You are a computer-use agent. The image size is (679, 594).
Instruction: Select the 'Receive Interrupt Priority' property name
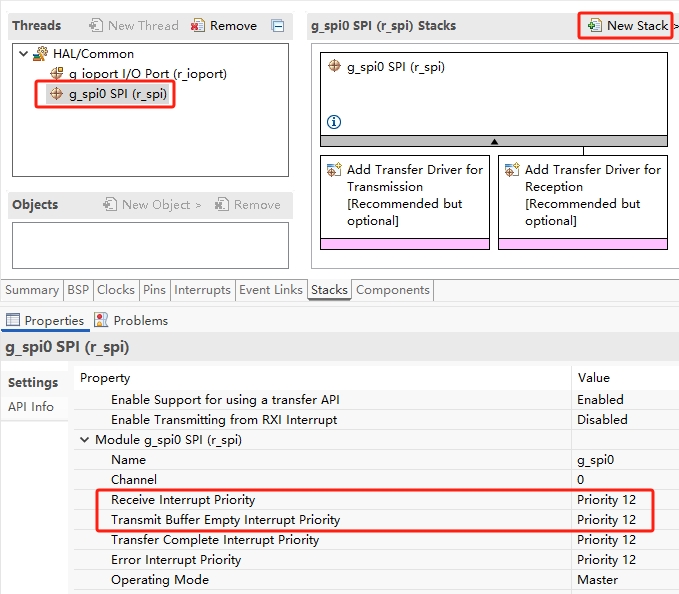point(183,500)
